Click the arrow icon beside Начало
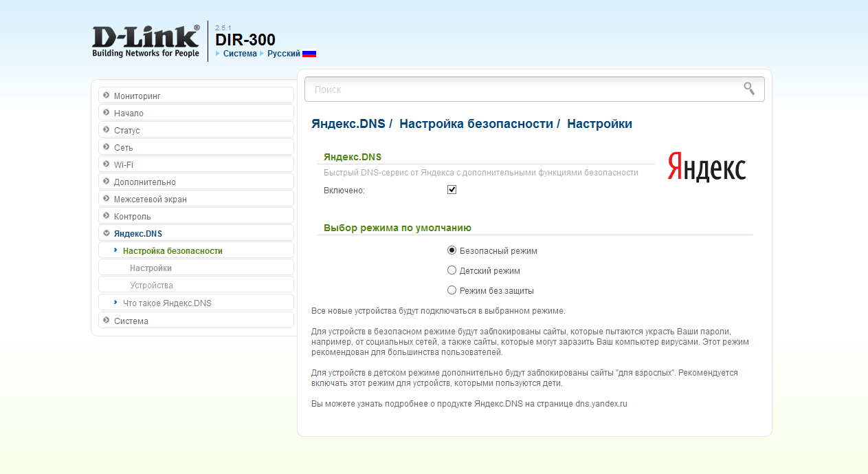 [x=107, y=113]
